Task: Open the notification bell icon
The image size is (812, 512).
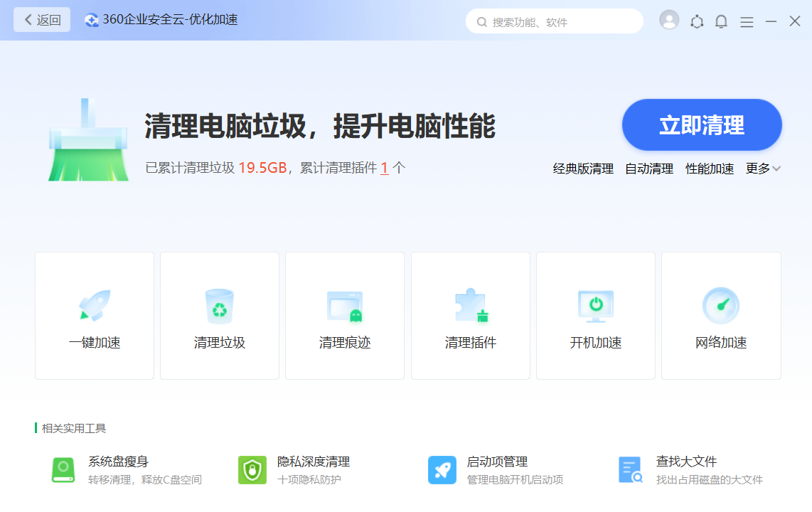Action: pos(721,21)
